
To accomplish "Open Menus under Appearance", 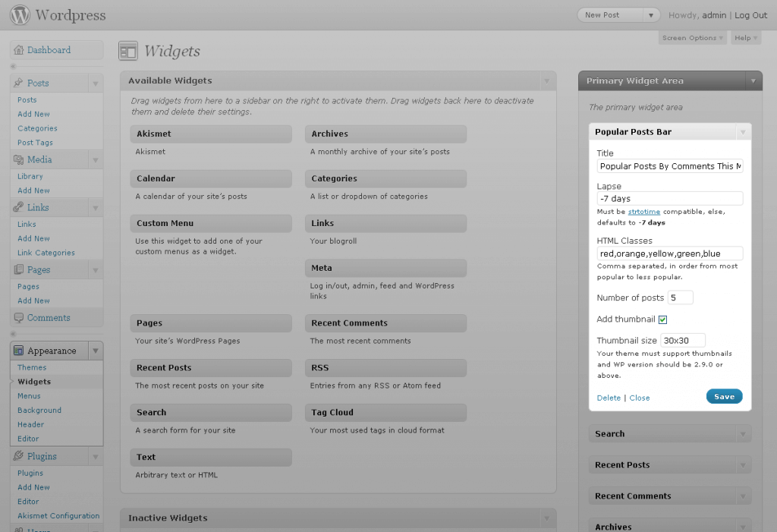I will click(x=30, y=396).
